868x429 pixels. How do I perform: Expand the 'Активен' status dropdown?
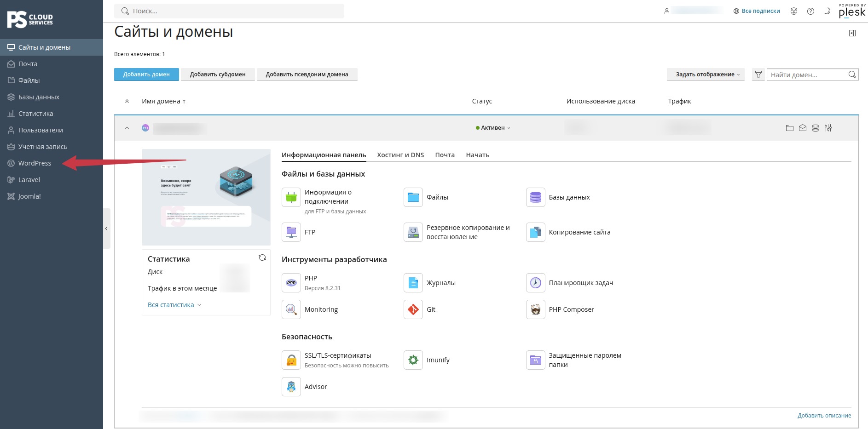(493, 128)
